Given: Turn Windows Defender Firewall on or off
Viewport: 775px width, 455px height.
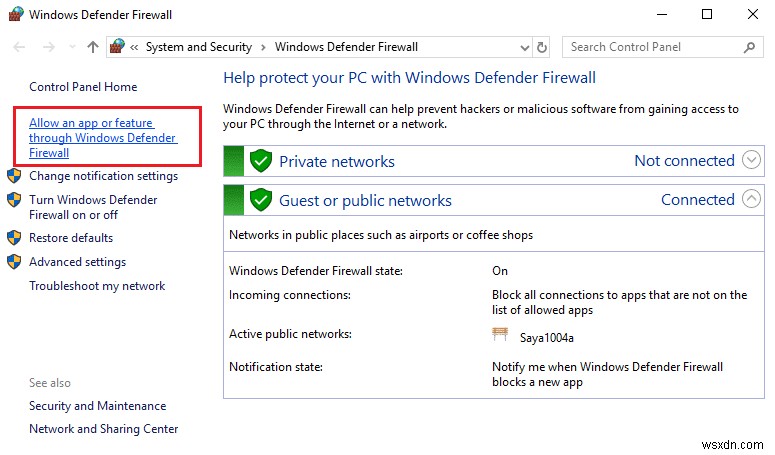Looking at the screenshot, I should coord(93,207).
